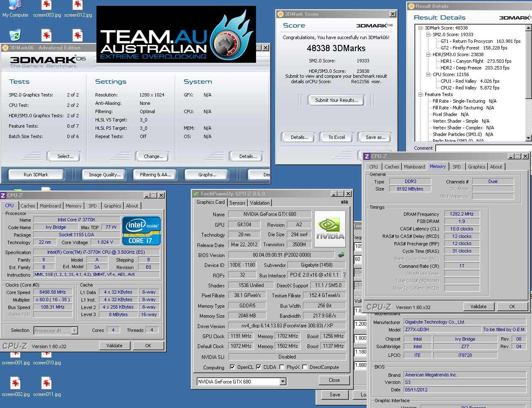Click the Submit Your Results button
Screen dimensions: 532x408
(x=336, y=100)
